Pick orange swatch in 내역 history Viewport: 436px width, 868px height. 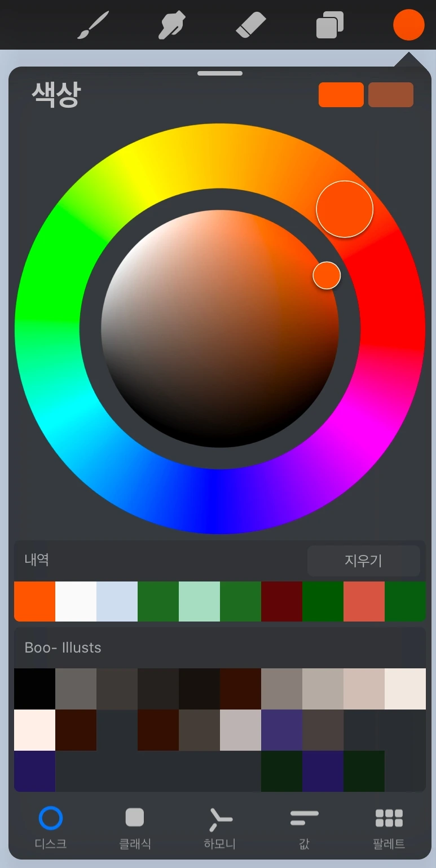tap(34, 602)
